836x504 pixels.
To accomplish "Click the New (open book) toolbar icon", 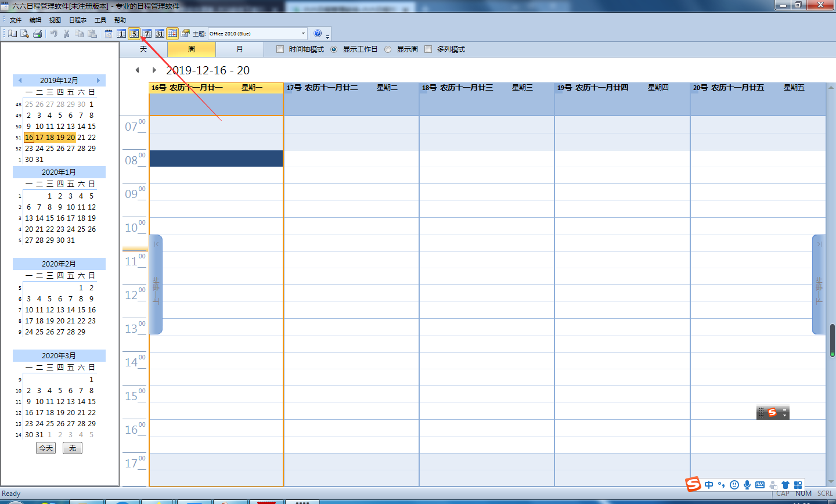I will [12, 34].
